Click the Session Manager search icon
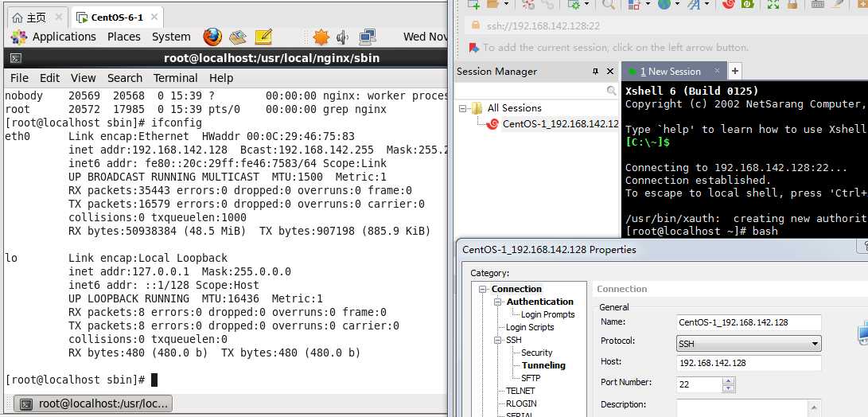The image size is (868, 417). click(x=611, y=90)
